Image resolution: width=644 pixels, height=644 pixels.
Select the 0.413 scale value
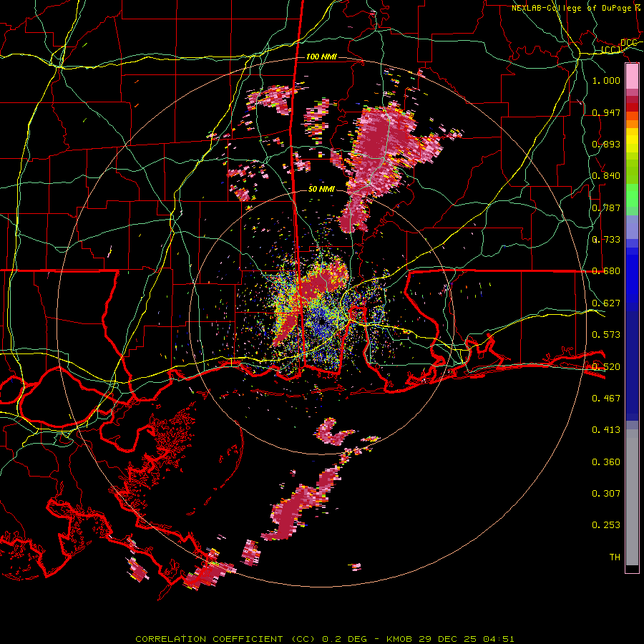[606, 429]
